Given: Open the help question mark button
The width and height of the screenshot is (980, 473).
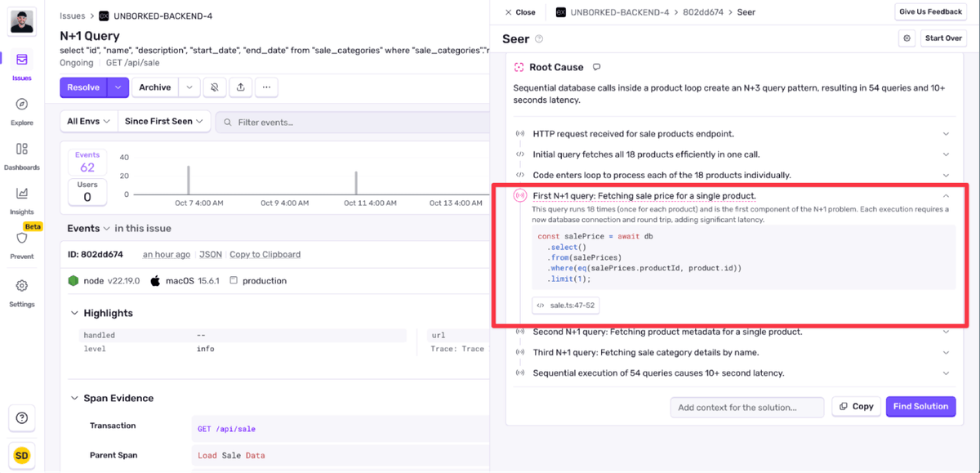Looking at the screenshot, I should pos(22,418).
